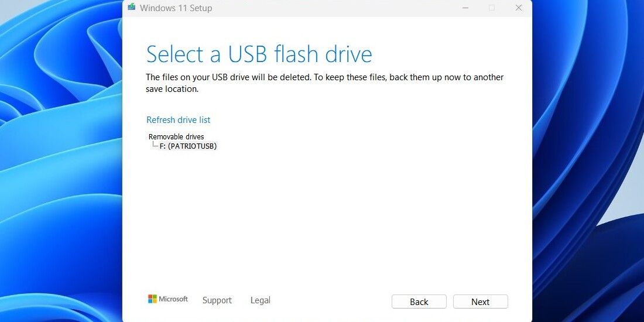Open the Legal link
The width and height of the screenshot is (644, 322).
[x=261, y=300]
